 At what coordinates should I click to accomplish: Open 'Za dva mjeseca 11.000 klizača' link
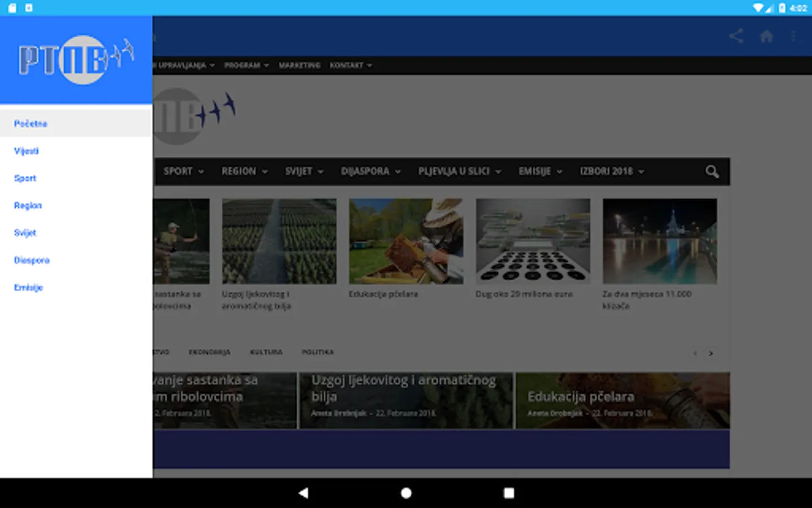tap(647, 300)
